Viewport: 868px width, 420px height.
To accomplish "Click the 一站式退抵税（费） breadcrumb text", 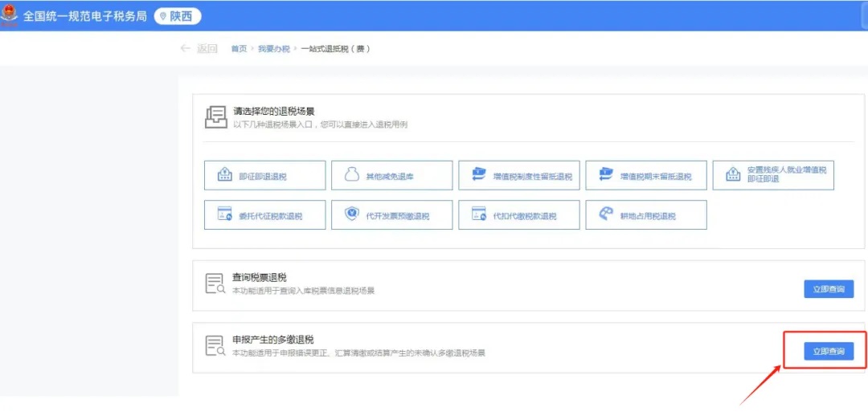I will (335, 49).
